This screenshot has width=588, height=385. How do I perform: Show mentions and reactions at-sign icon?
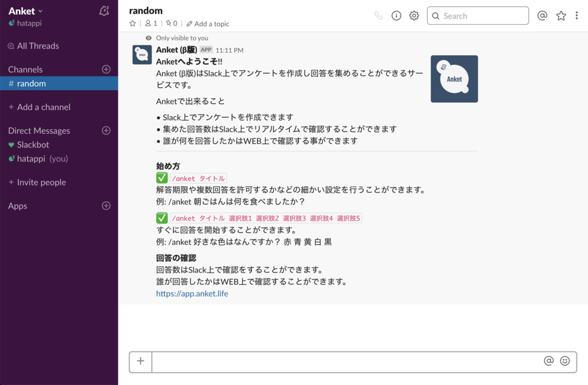coord(542,16)
